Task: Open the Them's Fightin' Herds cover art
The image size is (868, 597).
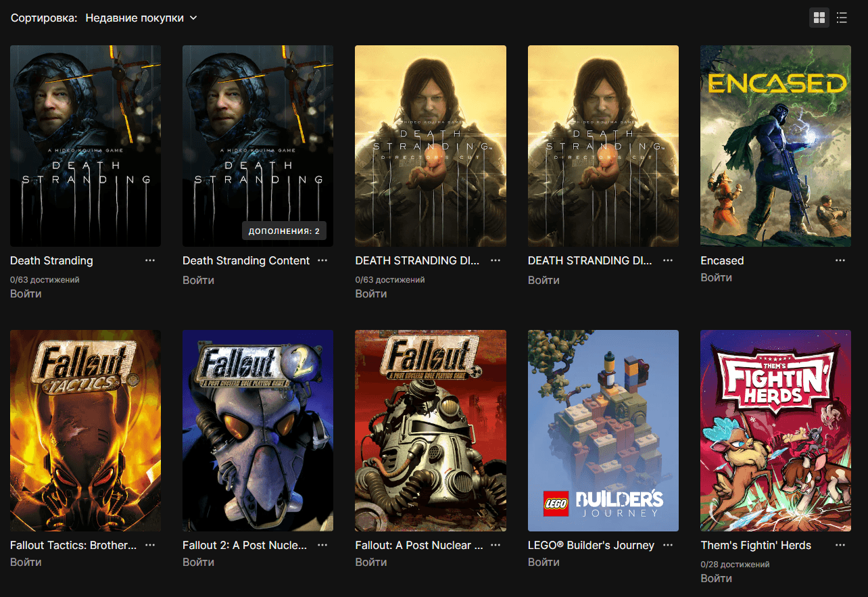Action: pos(775,431)
